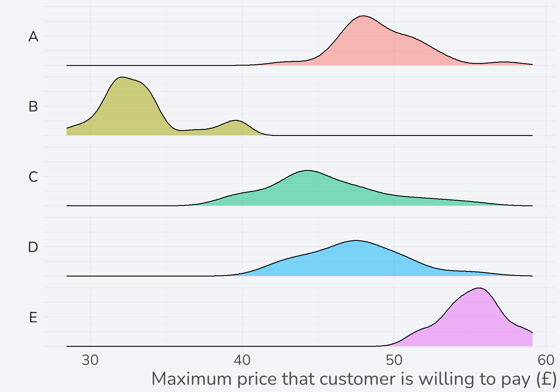This screenshot has width=560, height=392.
Task: Click the peak of the green C curve
Action: (x=307, y=171)
